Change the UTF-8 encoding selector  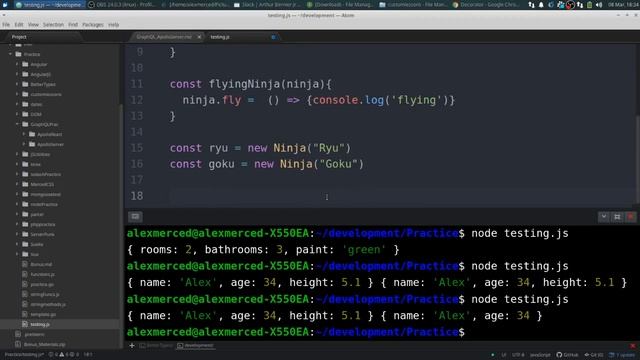(518, 355)
